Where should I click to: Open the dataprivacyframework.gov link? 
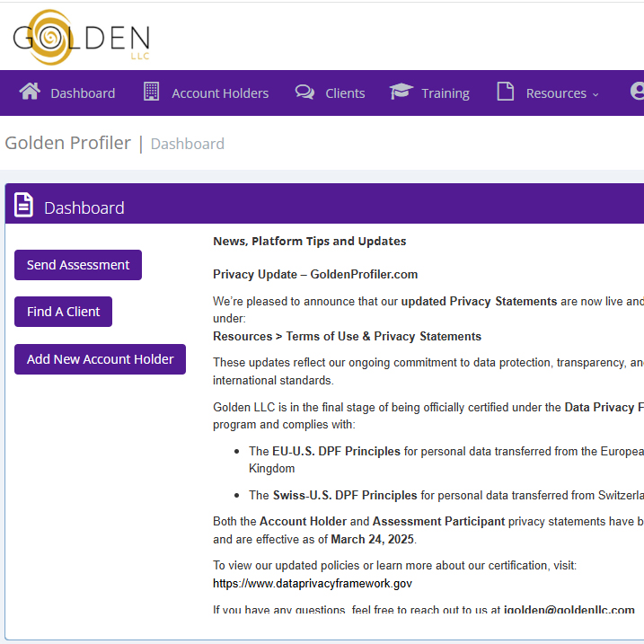click(x=313, y=583)
